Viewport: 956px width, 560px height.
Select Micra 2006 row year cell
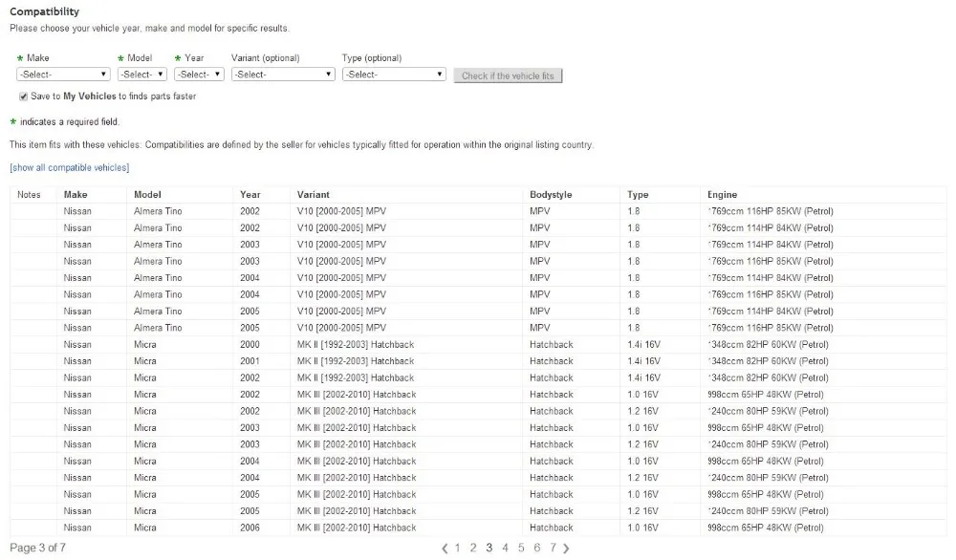point(250,528)
